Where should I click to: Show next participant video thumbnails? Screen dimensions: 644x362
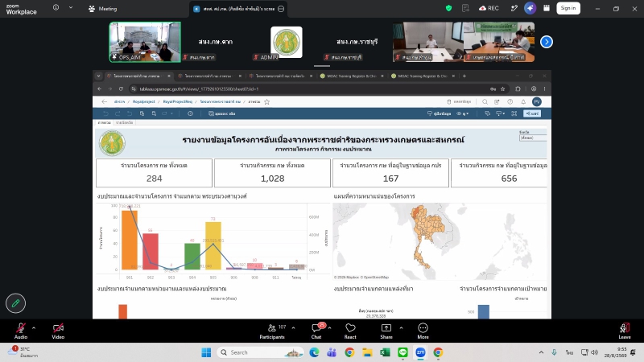(547, 42)
